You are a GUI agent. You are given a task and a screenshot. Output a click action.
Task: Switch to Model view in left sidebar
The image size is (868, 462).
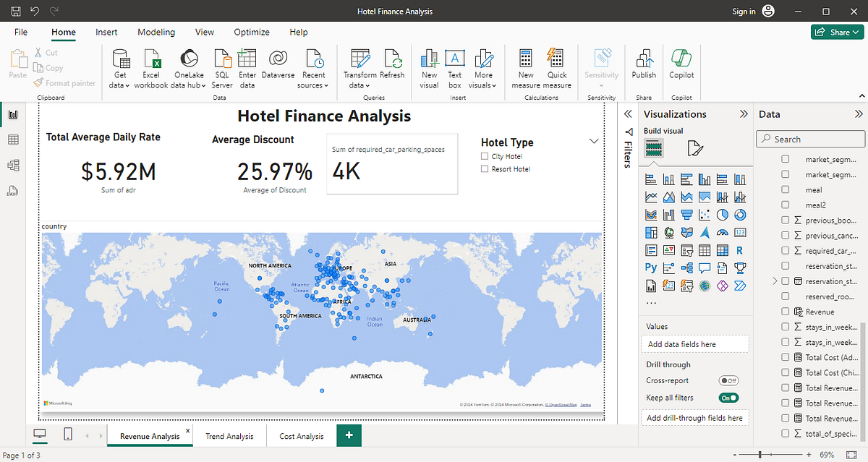pos(13,165)
